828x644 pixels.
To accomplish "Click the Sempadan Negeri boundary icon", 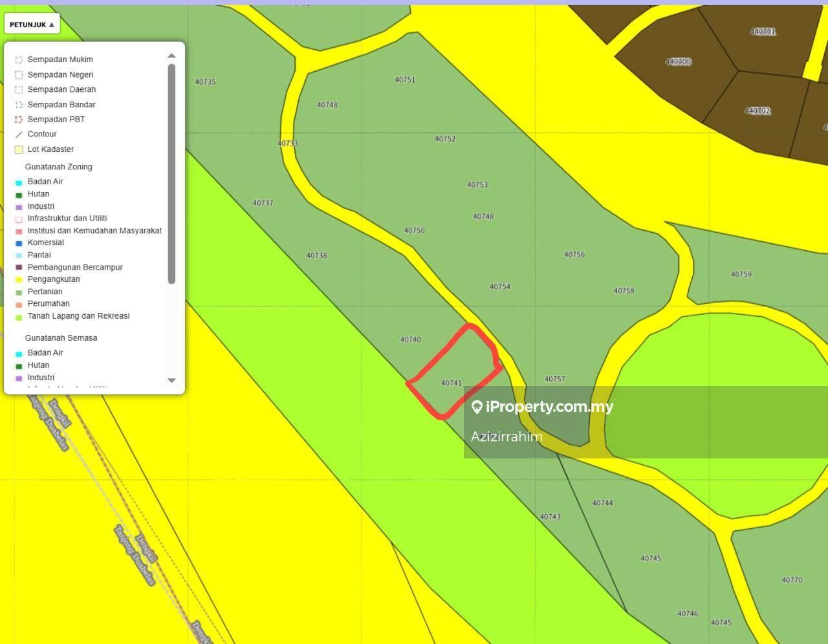I will pyautogui.click(x=19, y=75).
